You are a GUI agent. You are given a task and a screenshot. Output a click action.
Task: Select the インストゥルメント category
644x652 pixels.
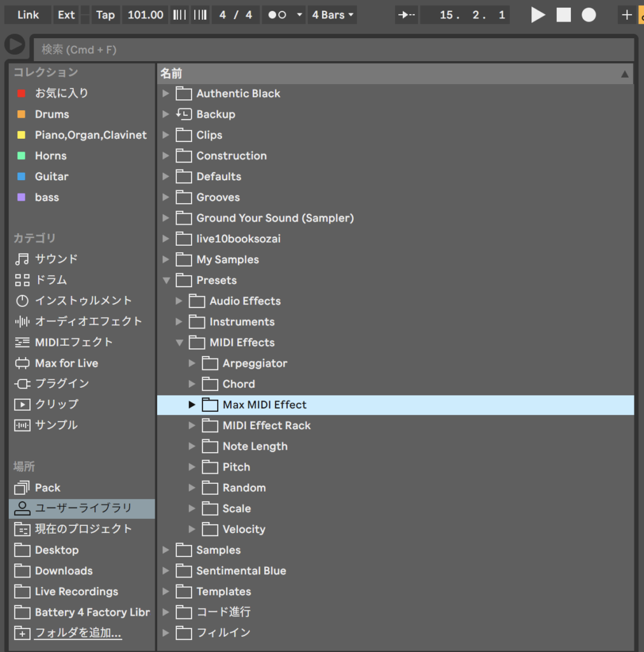[83, 301]
